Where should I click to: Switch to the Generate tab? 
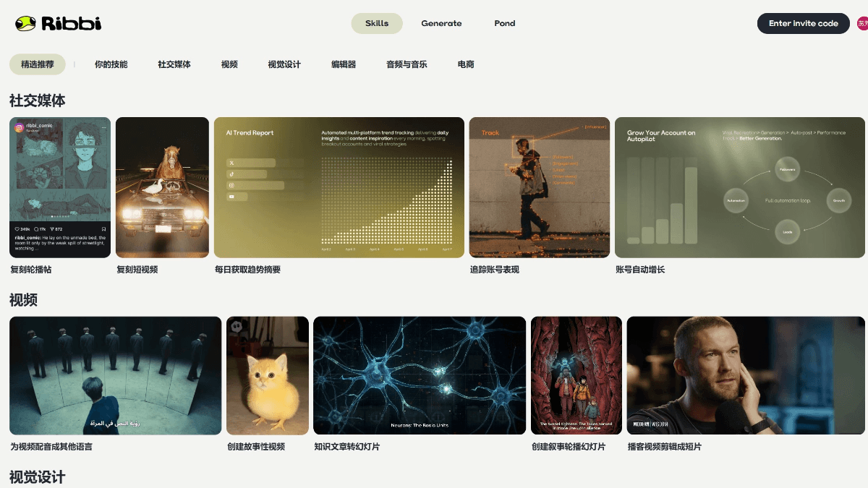click(x=441, y=23)
